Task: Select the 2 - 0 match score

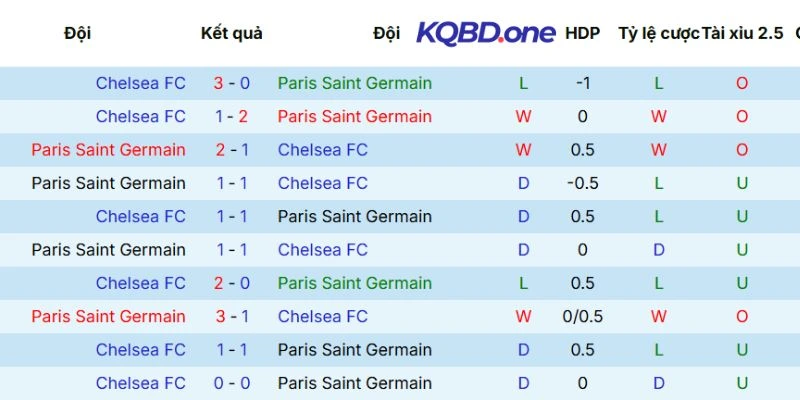Action: point(231,283)
